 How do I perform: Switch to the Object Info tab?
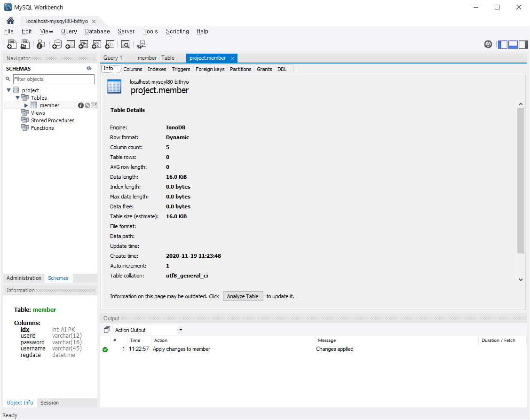click(x=20, y=403)
